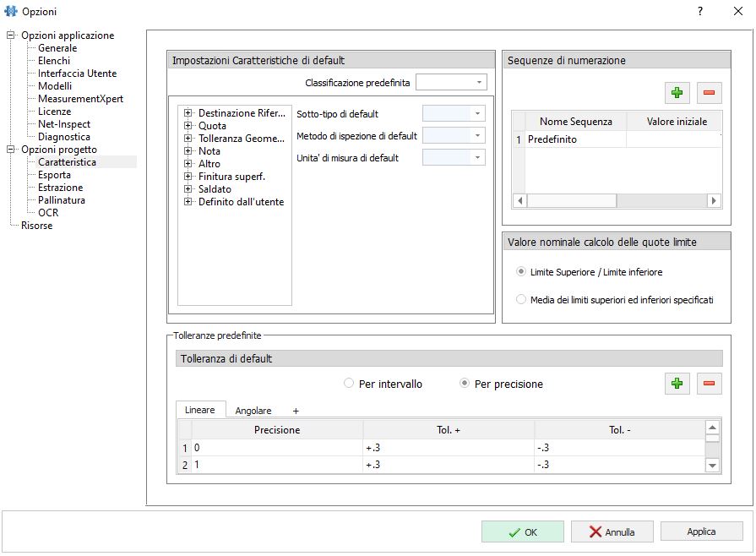Confirm settings with OK button
The width and height of the screenshot is (756, 556).
pyautogui.click(x=523, y=531)
